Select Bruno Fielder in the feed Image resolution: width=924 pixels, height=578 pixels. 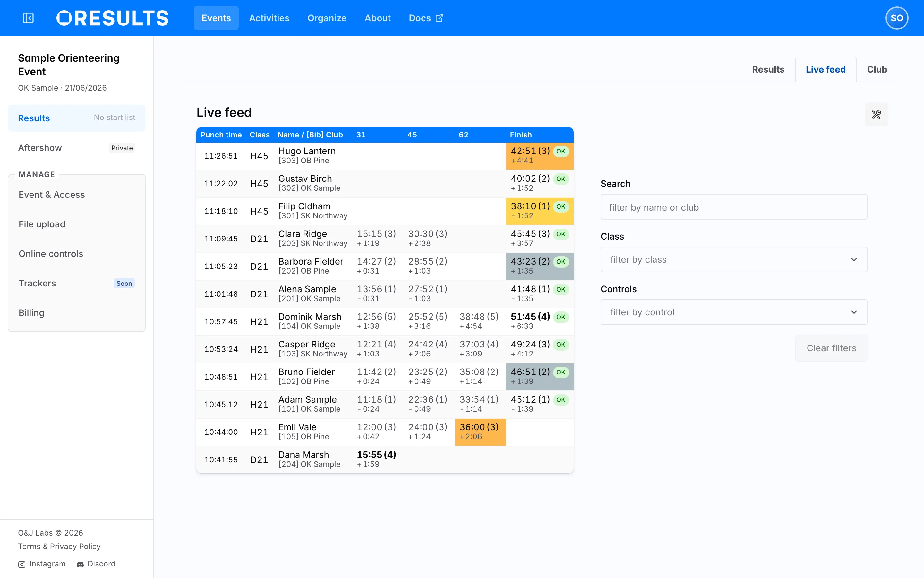[306, 372]
